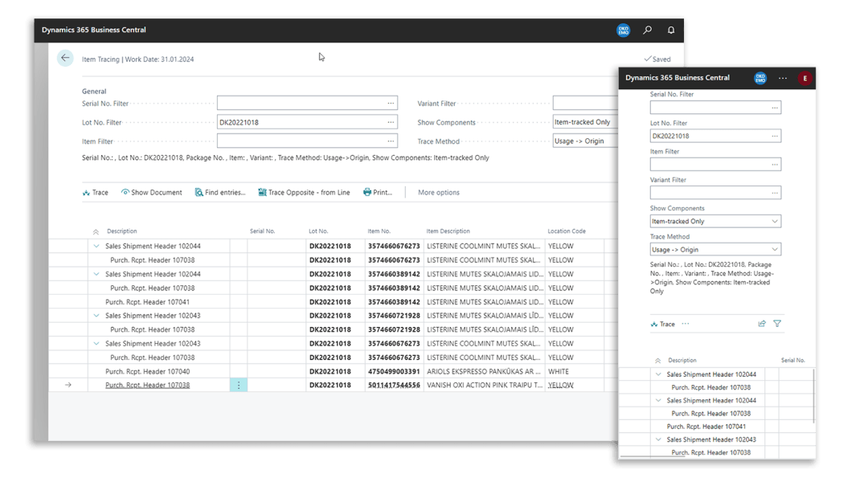Open Trace Method dropdown in mobile panel
This screenshot has width=868, height=478.
[x=714, y=250]
